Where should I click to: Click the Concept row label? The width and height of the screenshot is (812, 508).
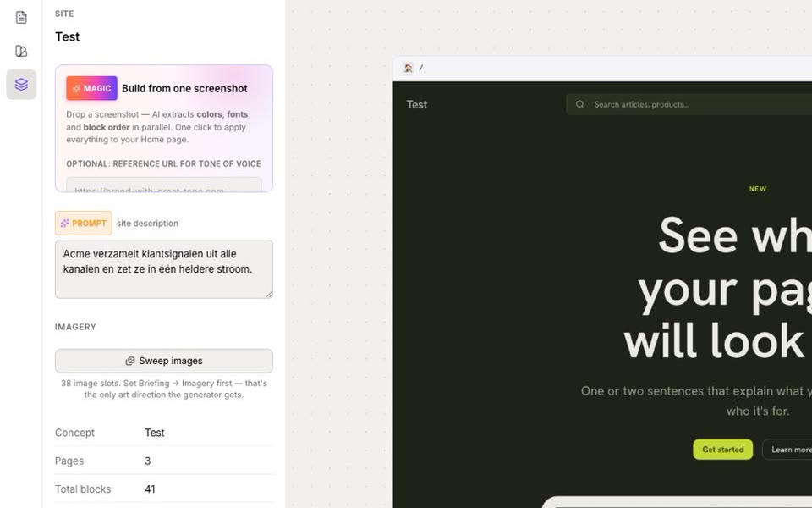click(74, 433)
